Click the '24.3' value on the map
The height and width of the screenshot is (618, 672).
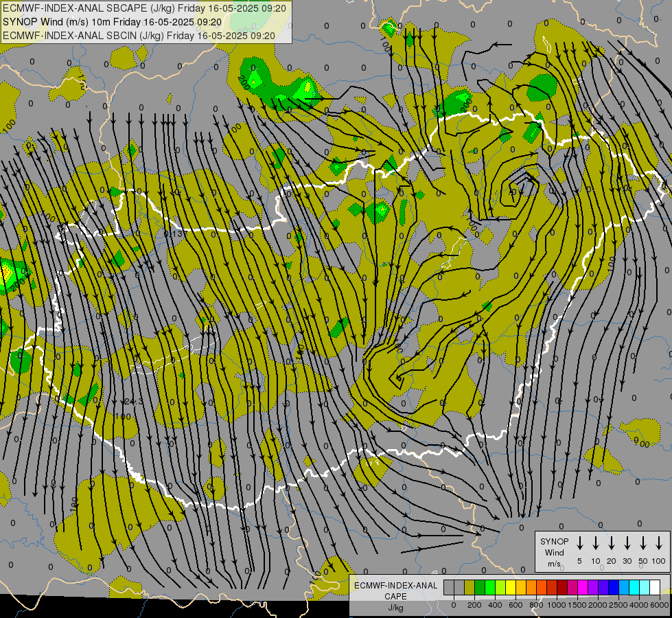134,402
